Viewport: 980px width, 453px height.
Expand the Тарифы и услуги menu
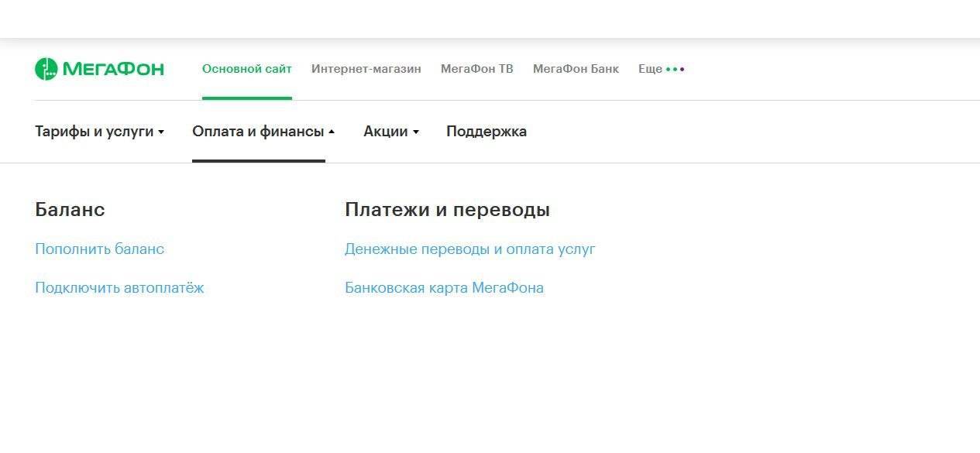100,132
